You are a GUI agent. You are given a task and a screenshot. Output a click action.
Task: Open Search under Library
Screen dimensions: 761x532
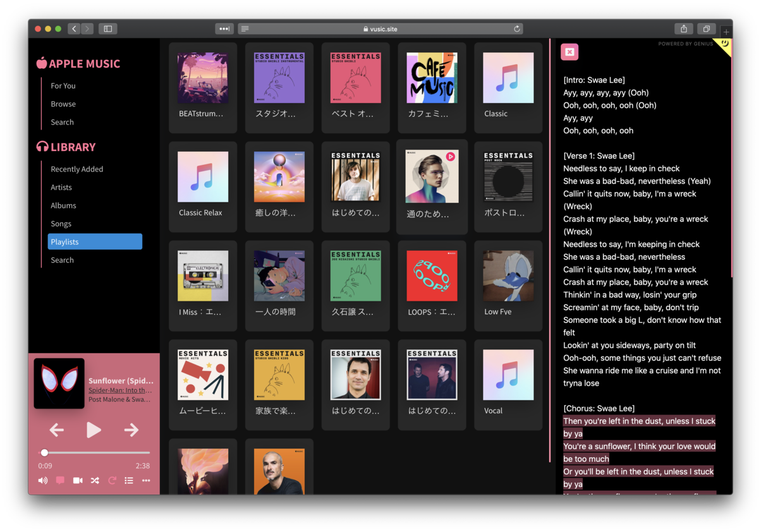point(62,260)
